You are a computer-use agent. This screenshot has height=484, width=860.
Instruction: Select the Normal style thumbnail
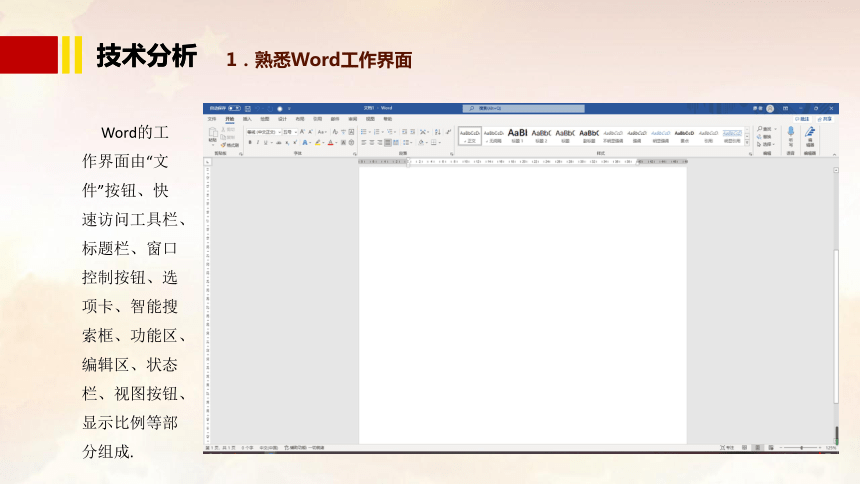click(469, 136)
